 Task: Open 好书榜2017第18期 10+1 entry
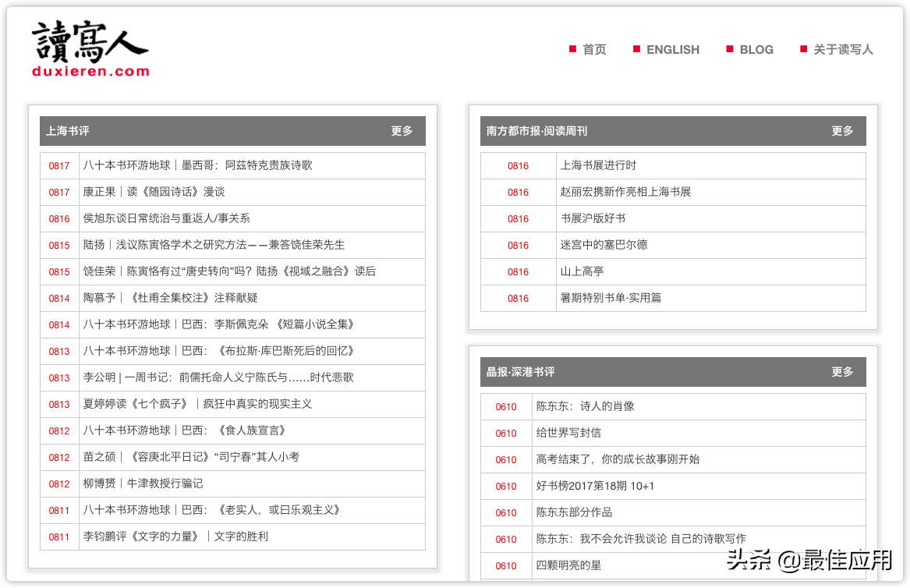[x=595, y=486]
